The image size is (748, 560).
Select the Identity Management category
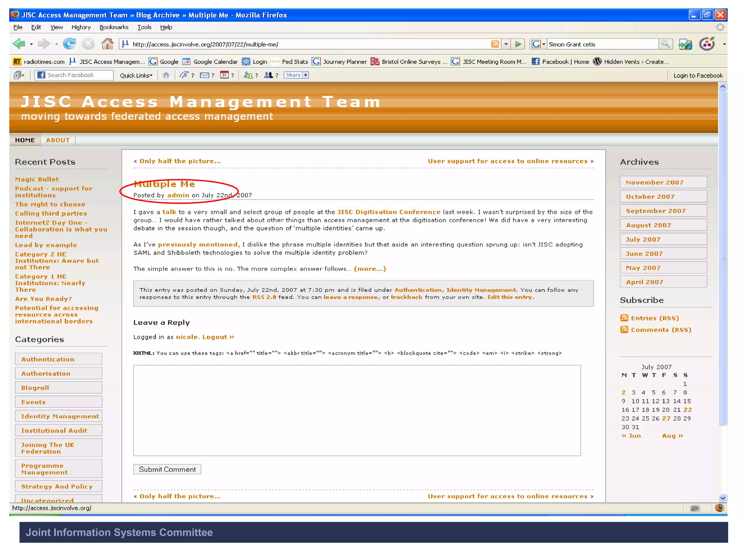tap(60, 416)
